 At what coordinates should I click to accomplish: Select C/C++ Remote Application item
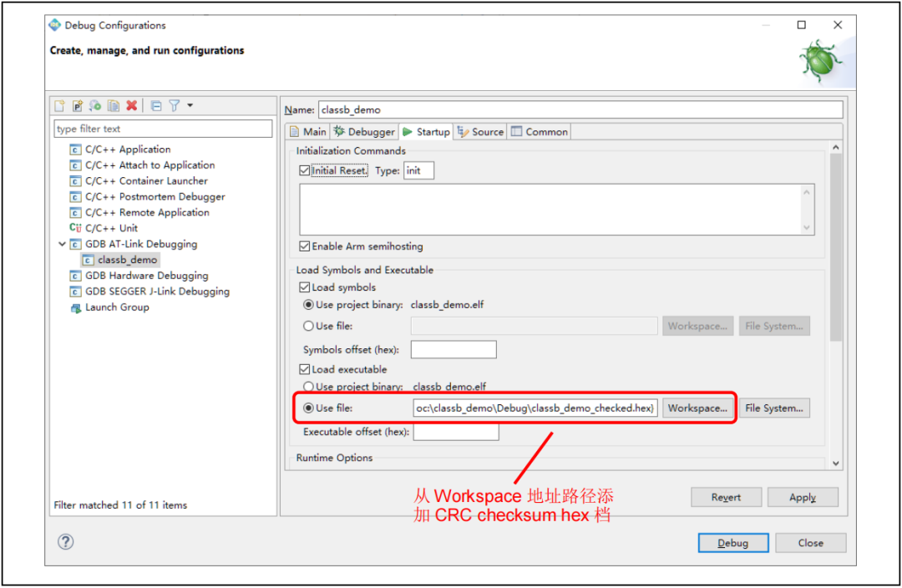139,212
